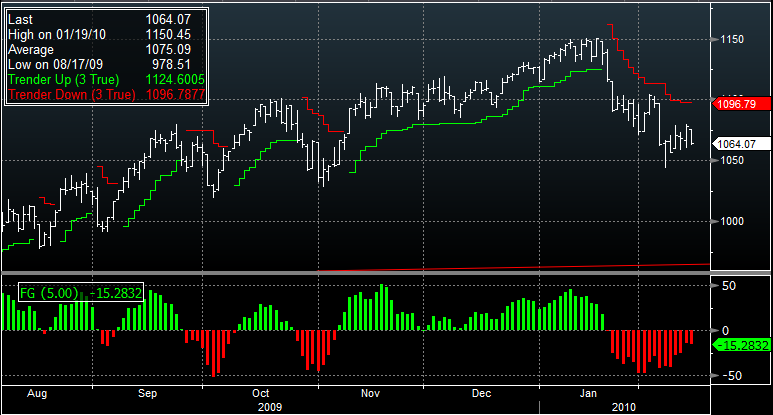The height and width of the screenshot is (415, 773).
Task: Click the Oct month label on time axis
Action: 261,393
